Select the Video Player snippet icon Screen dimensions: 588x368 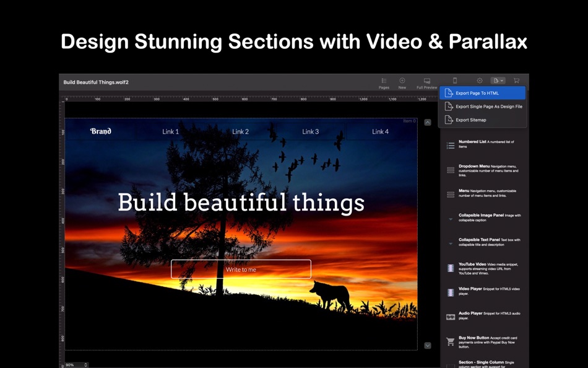click(x=451, y=292)
